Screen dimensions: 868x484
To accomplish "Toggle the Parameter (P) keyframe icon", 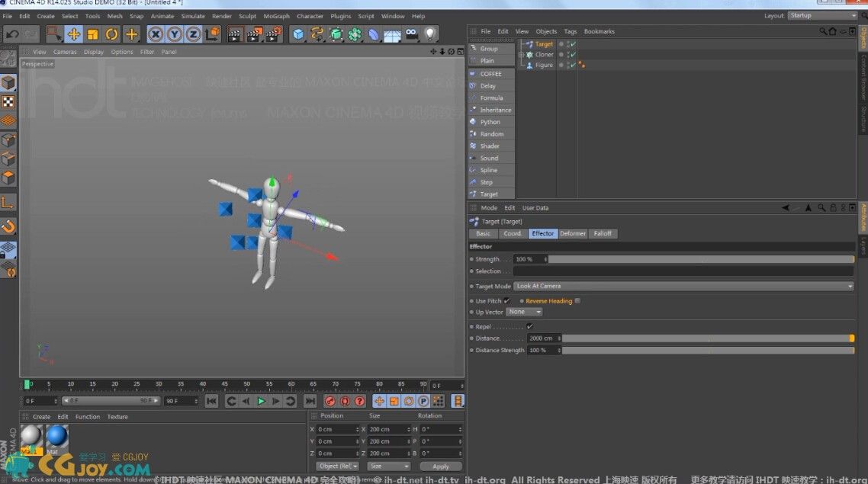I will 423,401.
